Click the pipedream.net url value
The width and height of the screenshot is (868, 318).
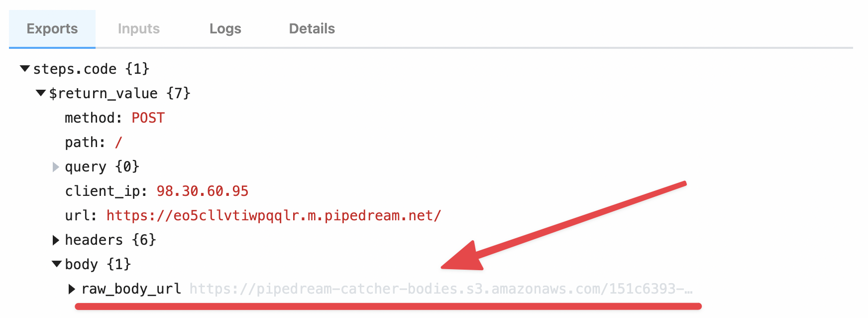tap(274, 216)
